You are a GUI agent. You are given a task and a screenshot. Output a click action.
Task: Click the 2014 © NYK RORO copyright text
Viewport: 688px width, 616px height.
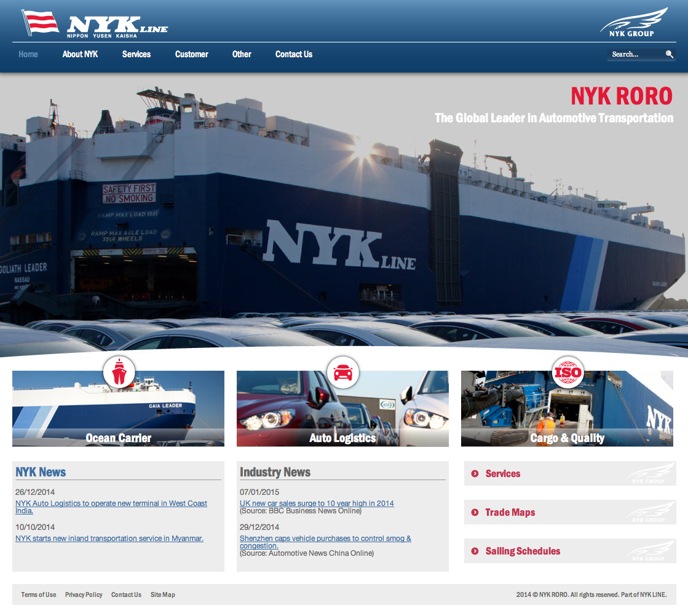[591, 594]
